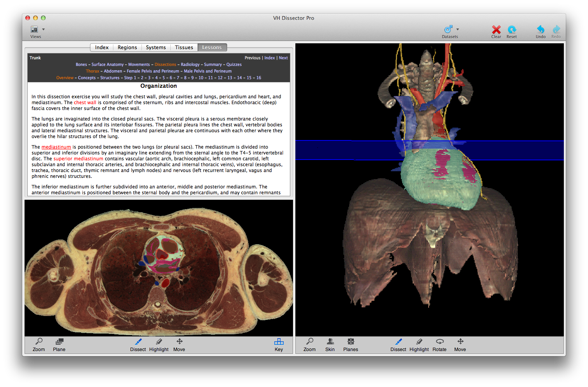Select Rotate tool in 3D panel
Image resolution: width=588 pixels, height=387 pixels.
tap(440, 344)
